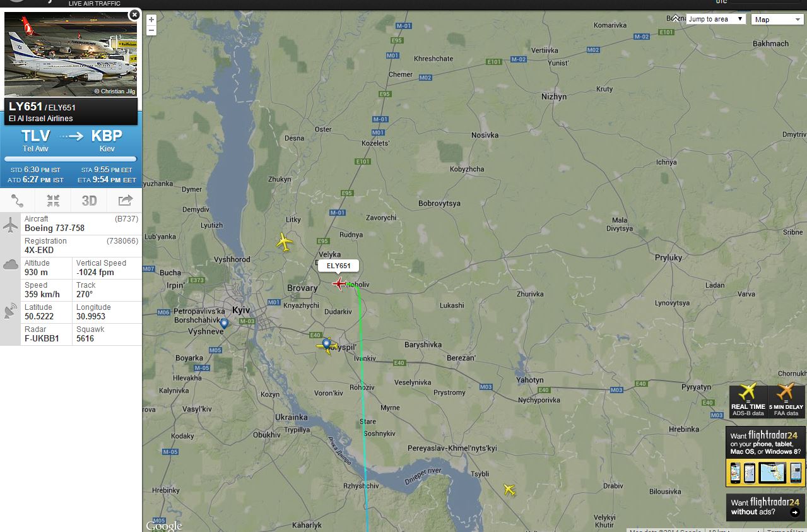
Task: Click the flightradar24 without ads link
Action: coord(765,507)
